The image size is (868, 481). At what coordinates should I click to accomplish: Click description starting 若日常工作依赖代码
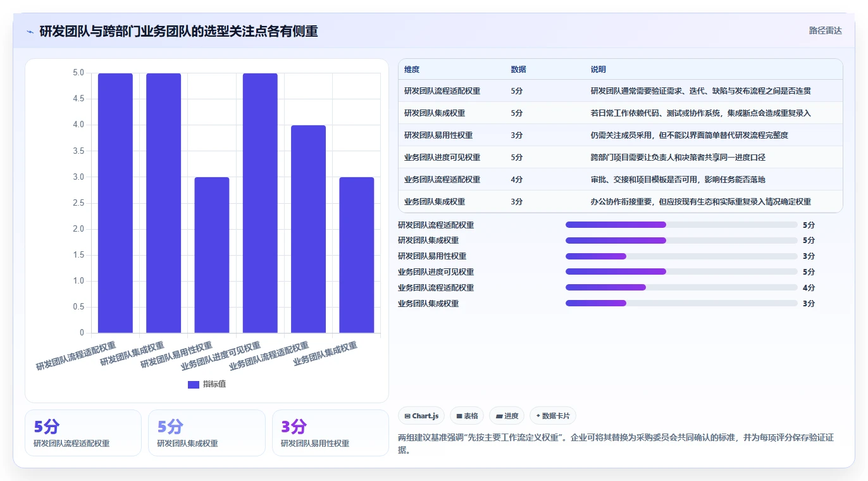pyautogui.click(x=701, y=113)
